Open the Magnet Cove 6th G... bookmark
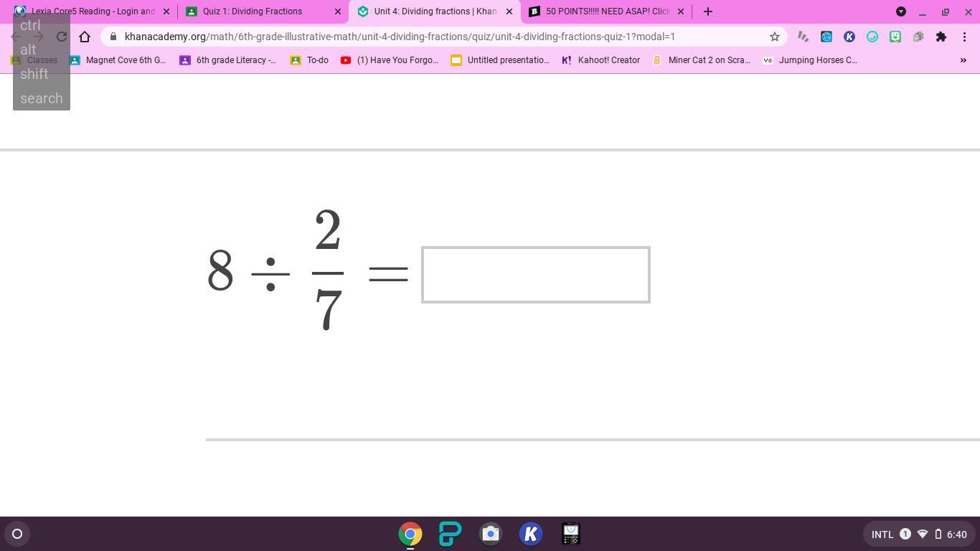980x551 pixels. (x=118, y=60)
